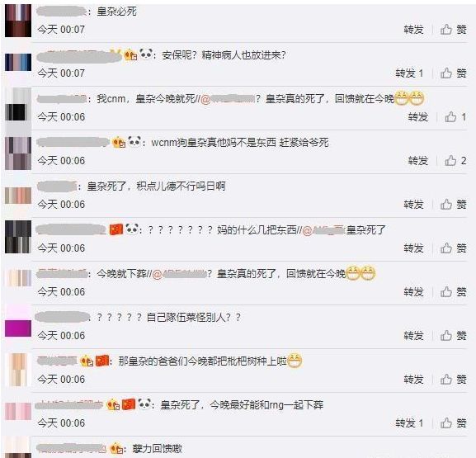The width and height of the screenshot is (476, 458).
Task: Like the comment '皇杂死了，积点儿德不行吗日啊'
Action: (453, 205)
